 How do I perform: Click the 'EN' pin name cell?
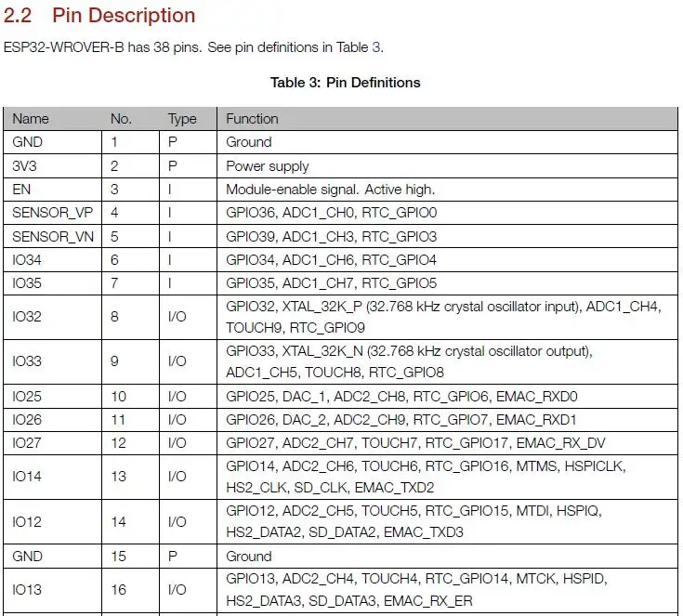tap(52, 189)
